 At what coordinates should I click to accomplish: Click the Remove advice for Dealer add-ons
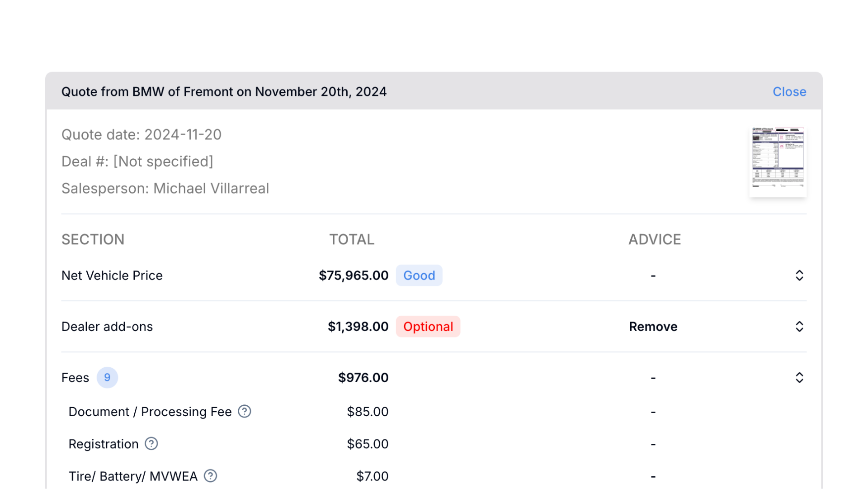click(x=653, y=327)
